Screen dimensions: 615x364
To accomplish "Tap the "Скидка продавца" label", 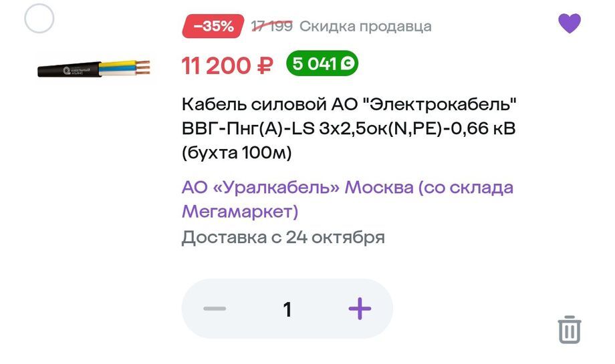I will click(x=365, y=27).
